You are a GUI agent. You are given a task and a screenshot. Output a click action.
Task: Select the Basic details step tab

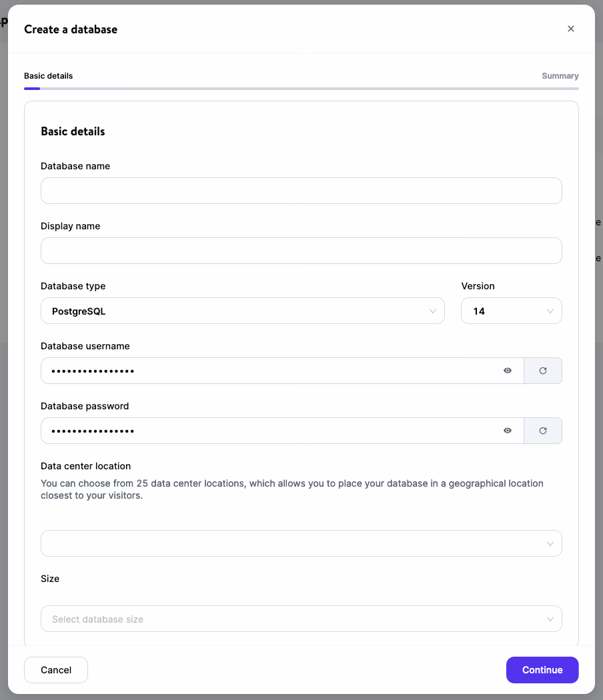(x=49, y=76)
